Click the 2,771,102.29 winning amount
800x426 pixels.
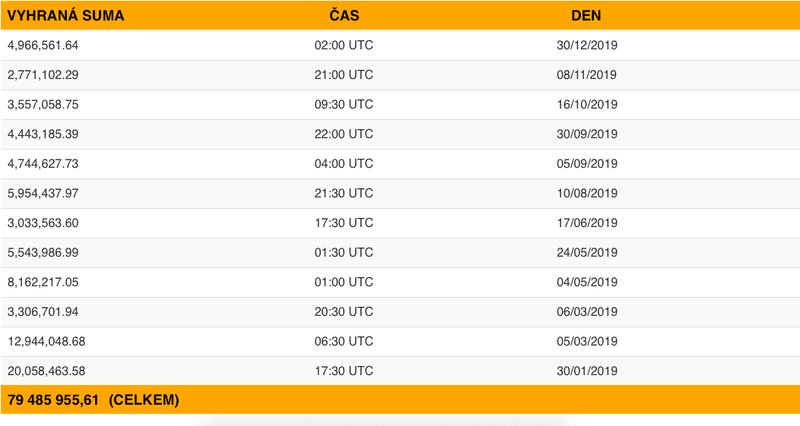43,75
